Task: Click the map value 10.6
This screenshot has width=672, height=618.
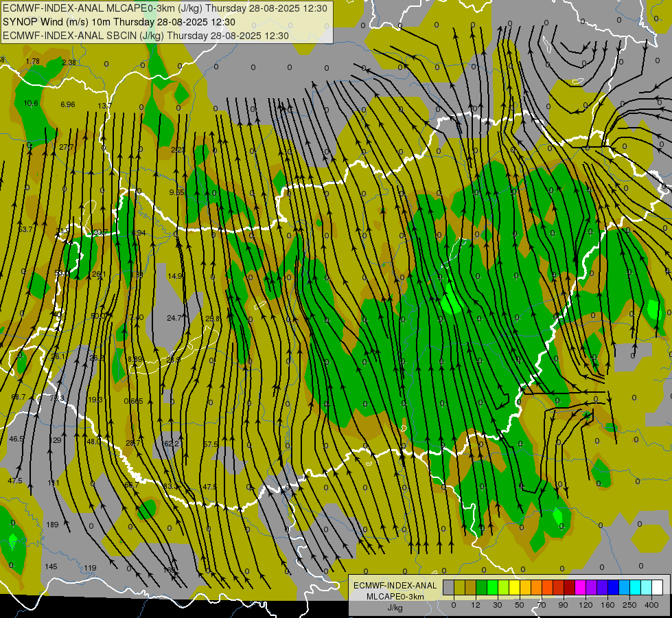Action: 31,104
